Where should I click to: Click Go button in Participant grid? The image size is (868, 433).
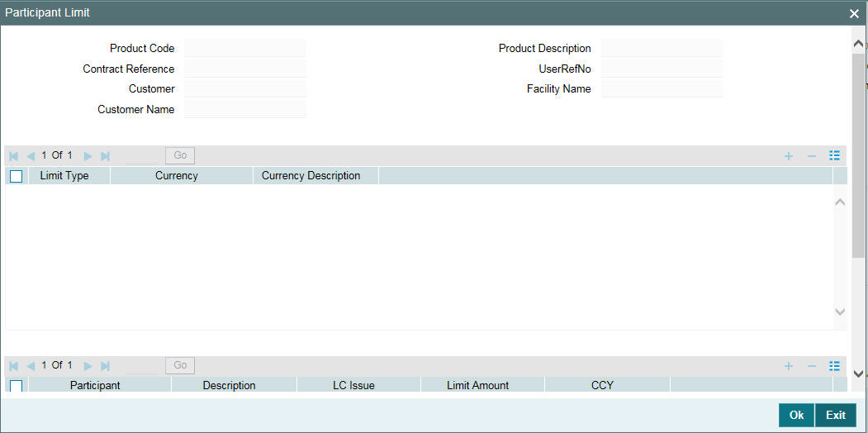click(180, 365)
